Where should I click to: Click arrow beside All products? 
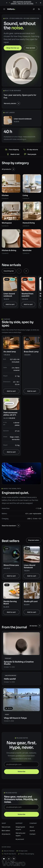pos(13,169)
